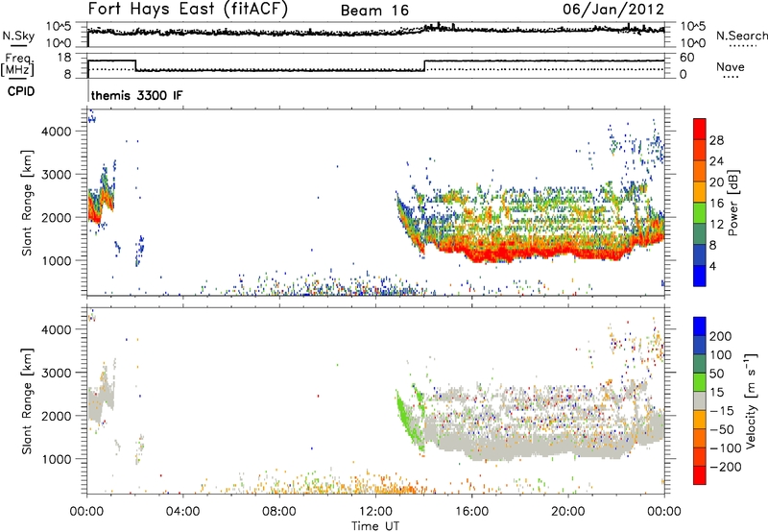
Task: Click the "Fort Hays East (fitACF)" plot title
Action: pos(187,9)
